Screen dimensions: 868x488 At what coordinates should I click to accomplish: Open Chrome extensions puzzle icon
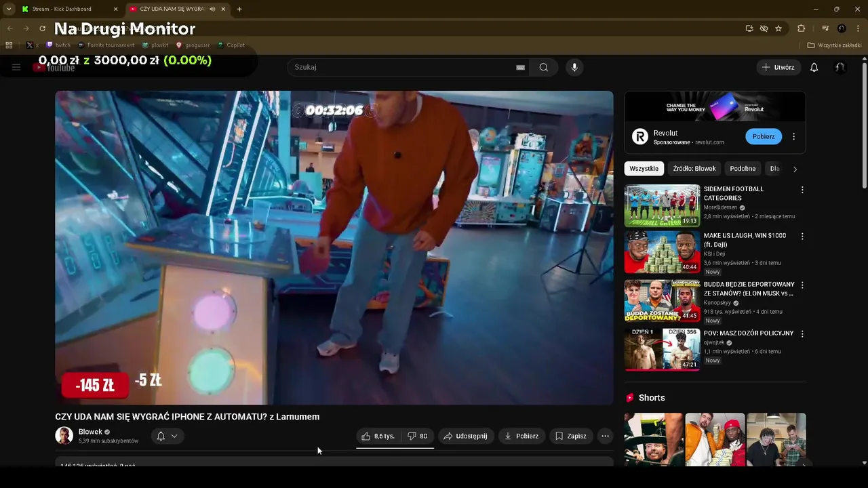(x=802, y=28)
